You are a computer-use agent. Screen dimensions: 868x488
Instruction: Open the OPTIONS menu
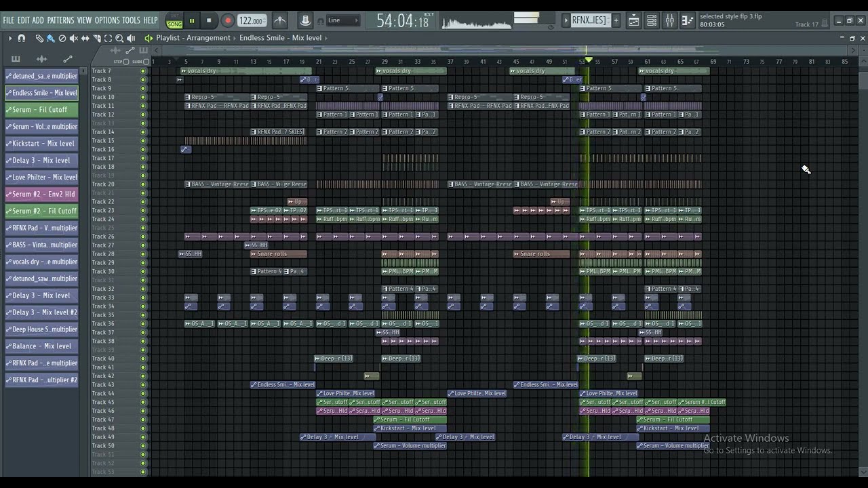pyautogui.click(x=107, y=20)
